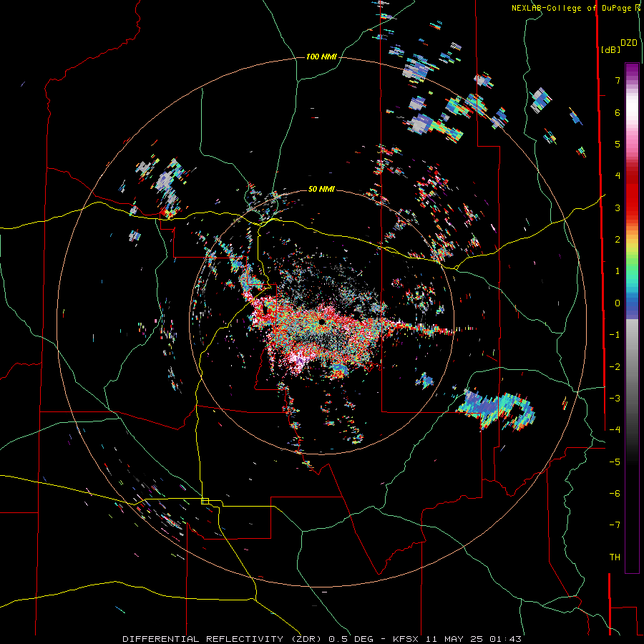
Task: Click the 1 value on the color scale
Action: 618,271
